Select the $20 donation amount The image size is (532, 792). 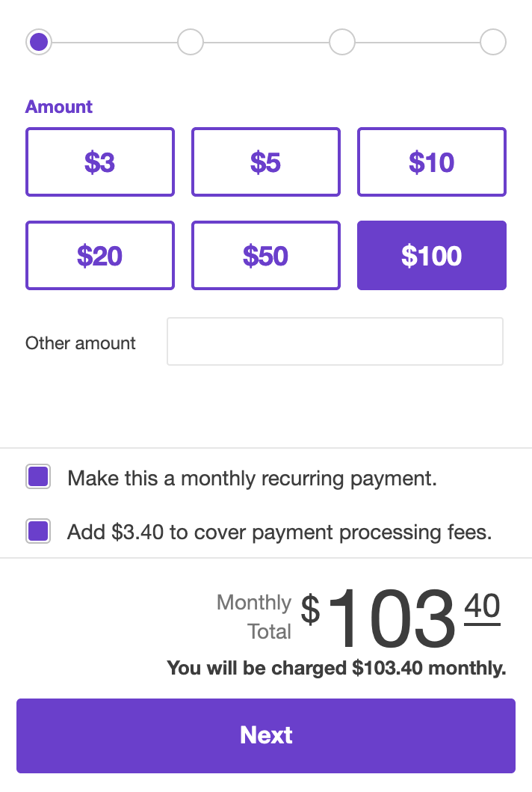click(x=99, y=255)
